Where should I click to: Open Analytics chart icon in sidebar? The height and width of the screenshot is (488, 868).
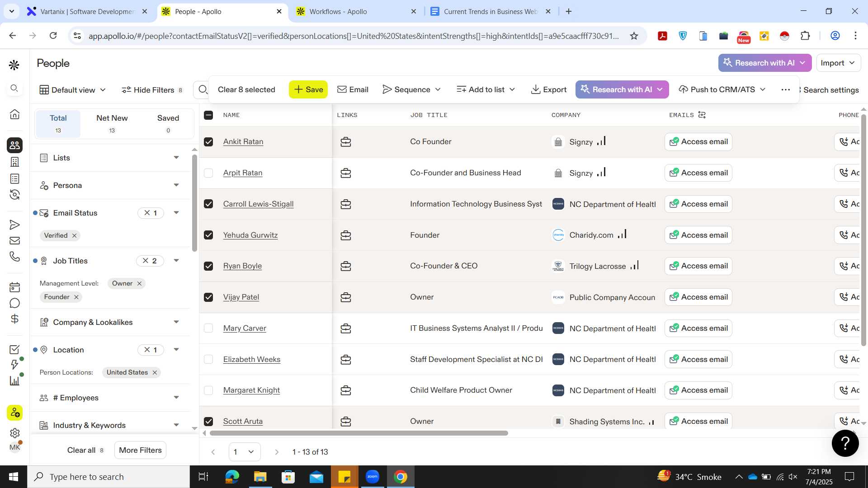(14, 380)
